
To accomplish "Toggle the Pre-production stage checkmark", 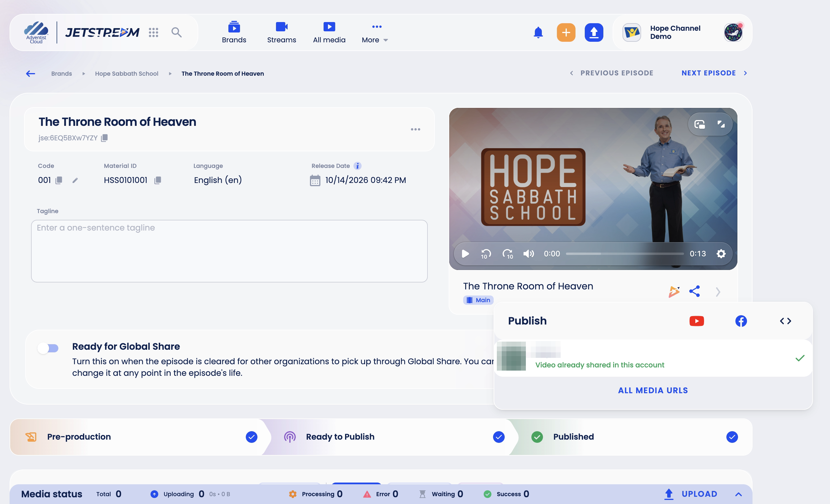I will coord(251,437).
